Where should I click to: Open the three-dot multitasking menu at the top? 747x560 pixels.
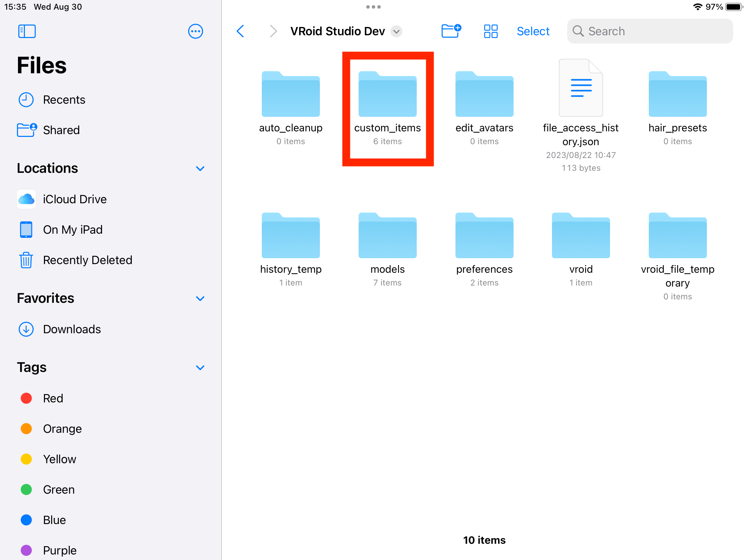pos(373,7)
